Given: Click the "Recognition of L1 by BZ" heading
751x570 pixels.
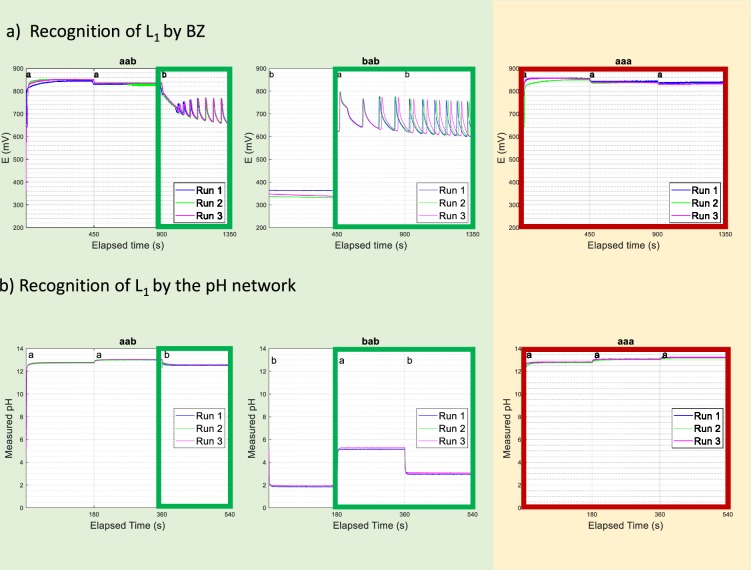Looking at the screenshot, I should pyautogui.click(x=119, y=31).
